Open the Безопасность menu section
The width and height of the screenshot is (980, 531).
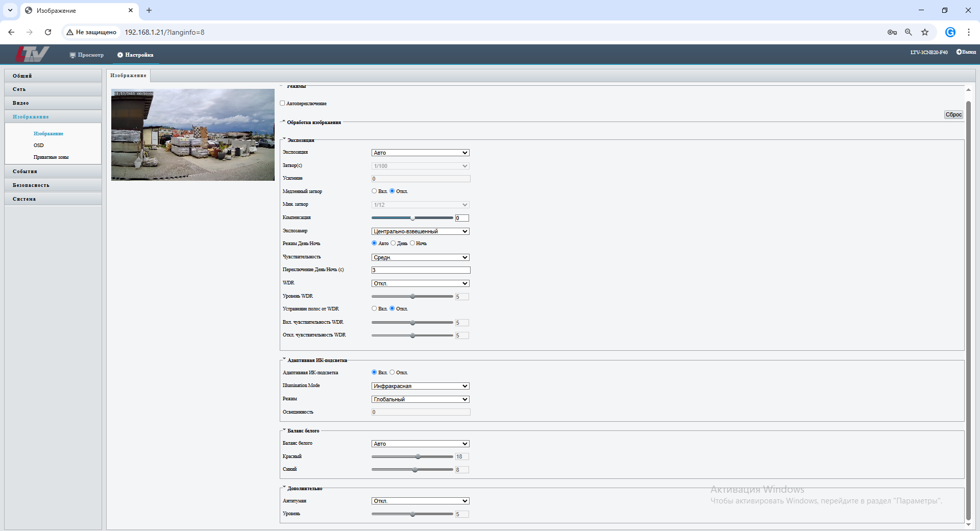(53, 185)
